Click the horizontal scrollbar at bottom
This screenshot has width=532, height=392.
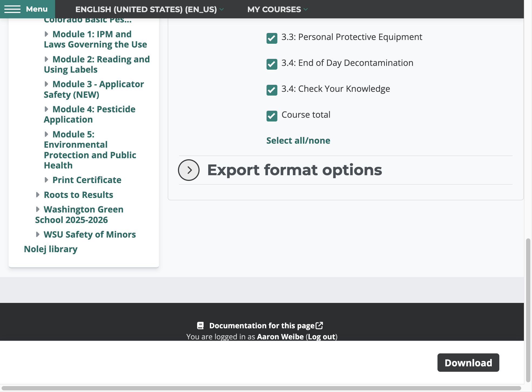pyautogui.click(x=261, y=388)
